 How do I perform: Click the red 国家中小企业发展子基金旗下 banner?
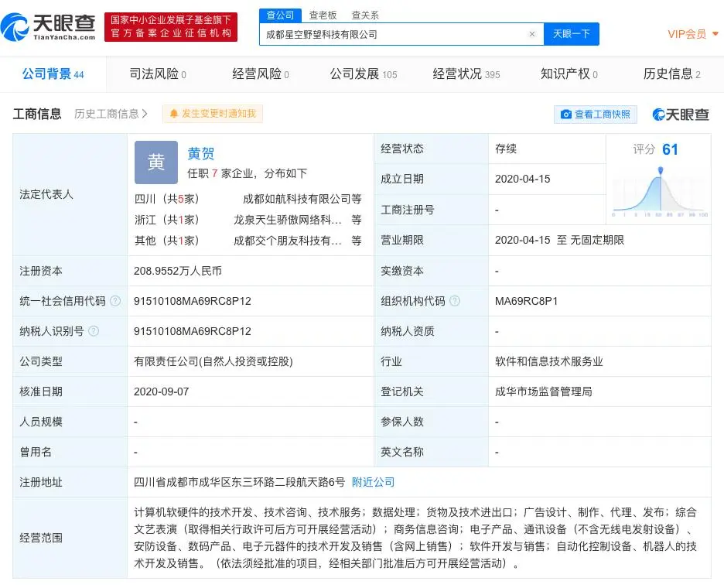click(171, 27)
